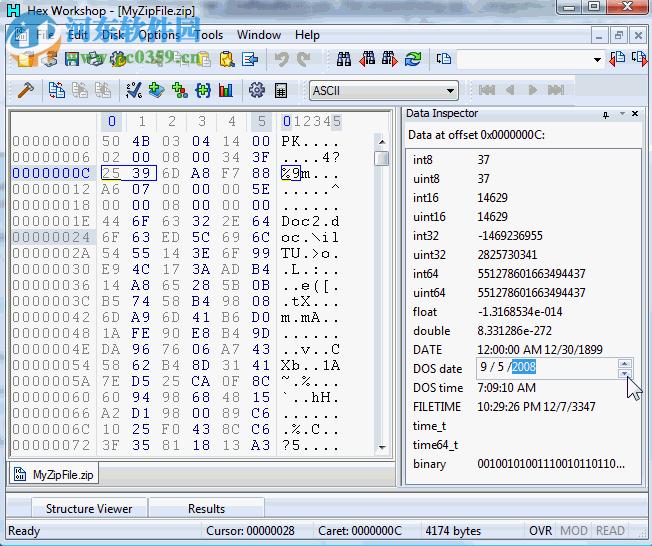Click the Compare files icon
The height and width of the screenshot is (546, 652).
pyautogui.click(x=57, y=90)
